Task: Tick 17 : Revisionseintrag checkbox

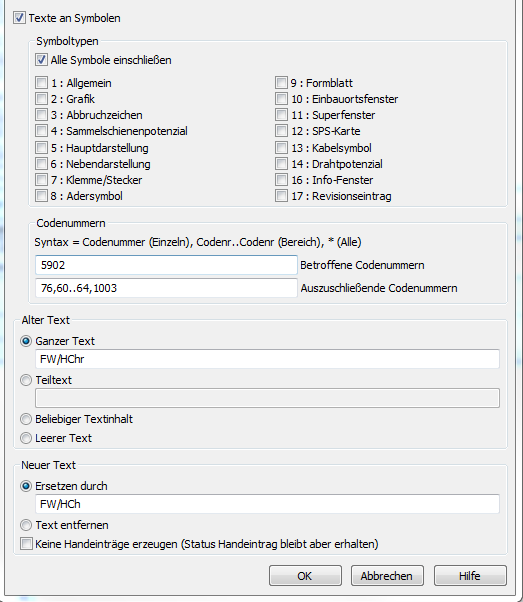Action: pos(281,196)
